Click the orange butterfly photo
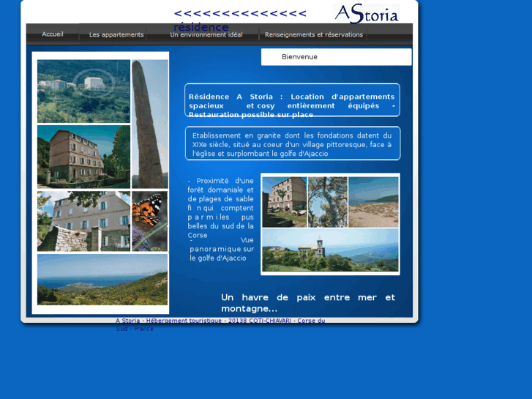 coord(149,221)
